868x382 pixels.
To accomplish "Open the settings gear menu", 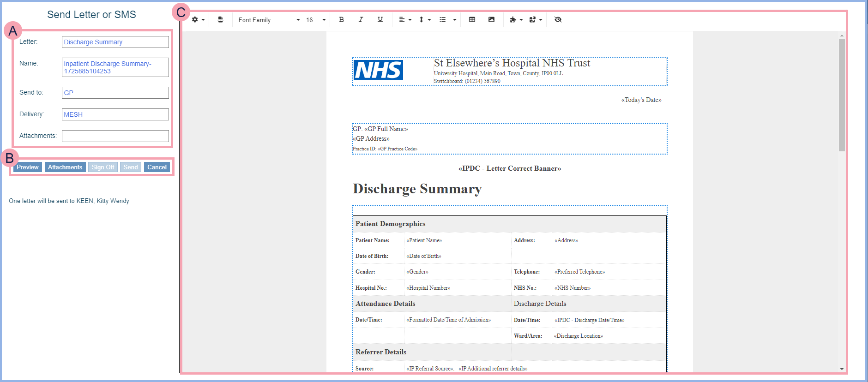I will click(x=198, y=20).
